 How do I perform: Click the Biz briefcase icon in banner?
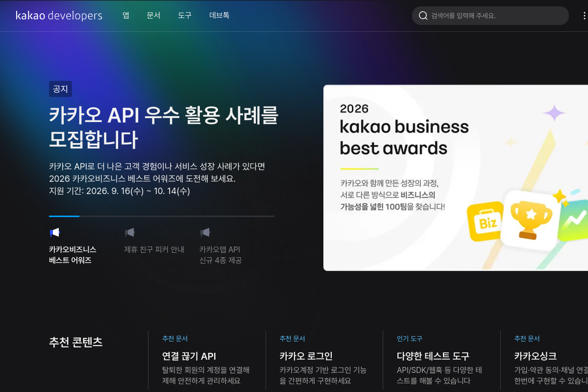click(x=485, y=221)
